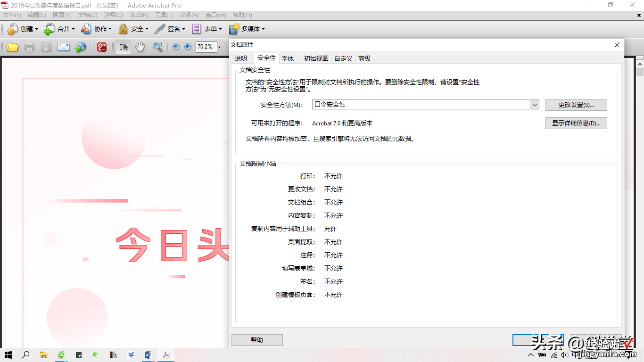Switch to the 高级 tab in dialog
Image resolution: width=644 pixels, height=362 pixels.
tap(364, 58)
